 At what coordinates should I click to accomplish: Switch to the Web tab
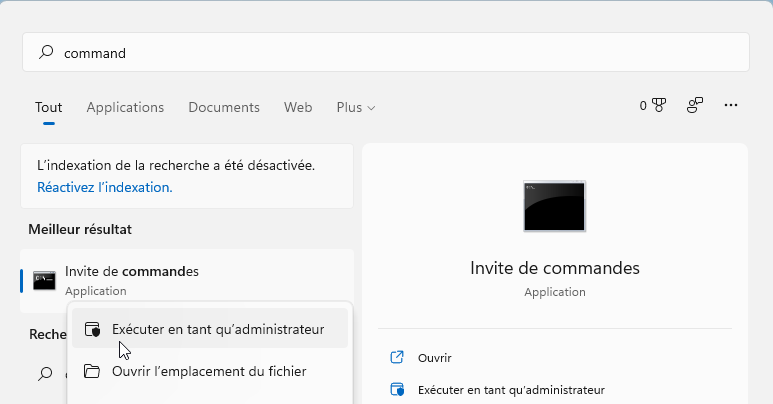coord(298,107)
